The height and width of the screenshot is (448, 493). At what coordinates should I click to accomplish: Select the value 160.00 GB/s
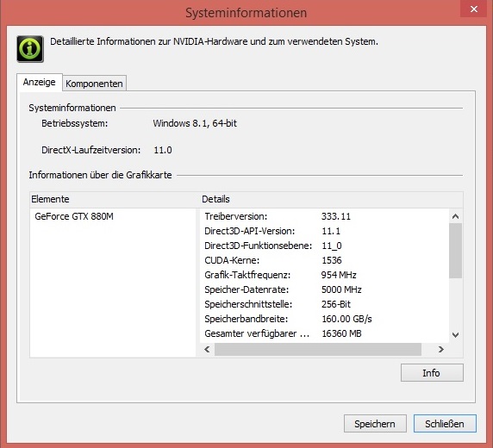pos(346,319)
